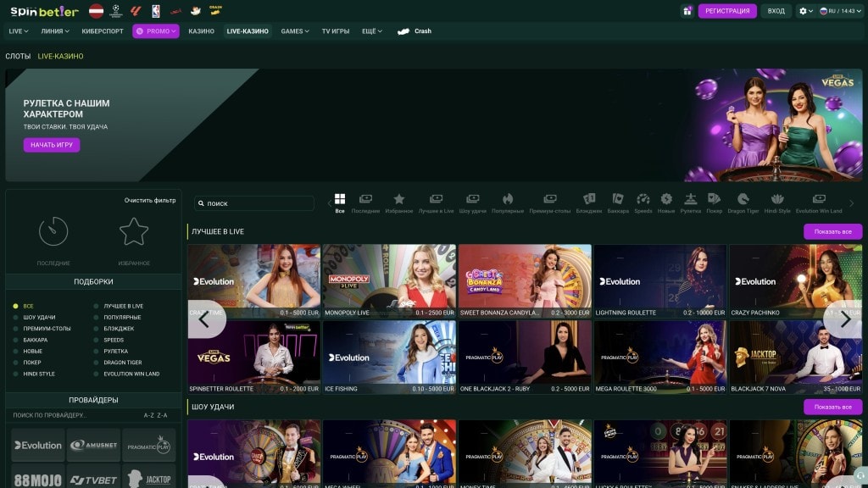Image resolution: width=868 pixels, height=488 pixels.
Task: Open the sidebar 'Последние' clock icon
Action: (x=53, y=231)
